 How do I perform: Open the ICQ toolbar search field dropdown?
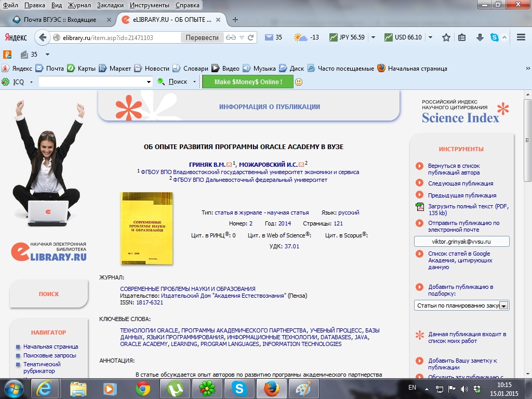tap(149, 82)
